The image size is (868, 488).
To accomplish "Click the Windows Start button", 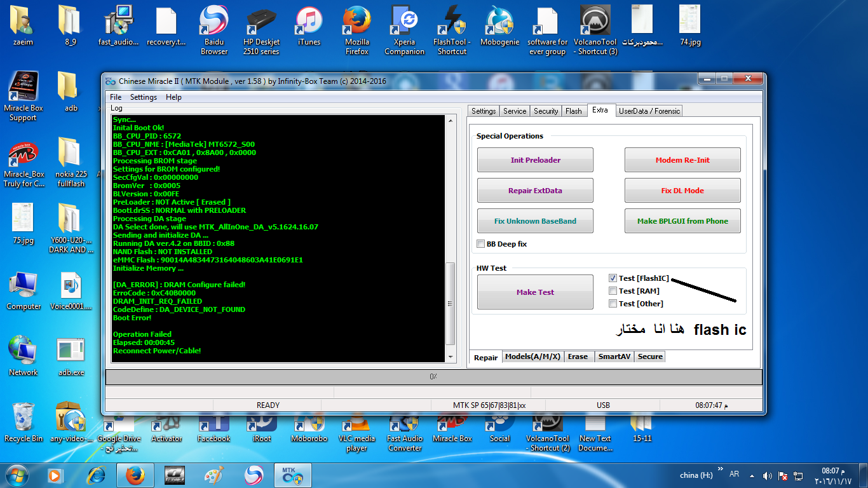I will pyautogui.click(x=17, y=475).
